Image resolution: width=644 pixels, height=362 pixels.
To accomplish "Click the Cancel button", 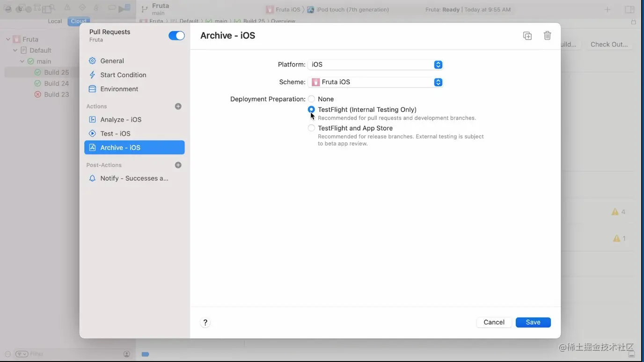I will pyautogui.click(x=494, y=322).
